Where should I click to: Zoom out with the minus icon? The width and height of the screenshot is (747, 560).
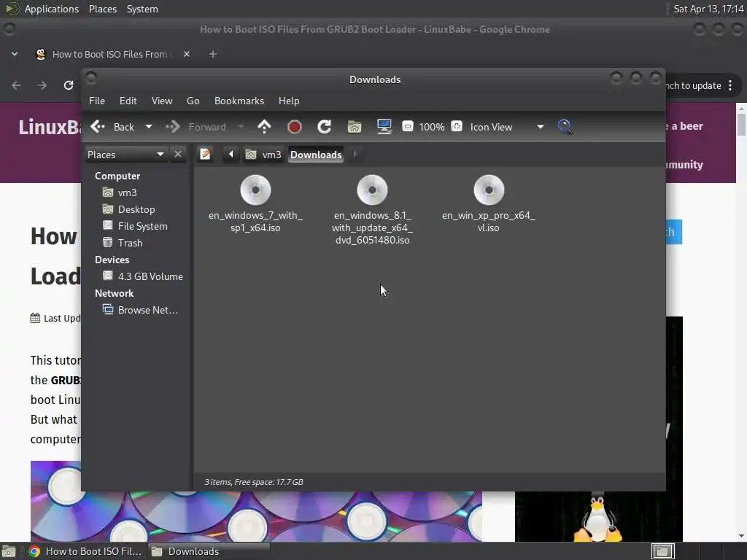coord(407,126)
